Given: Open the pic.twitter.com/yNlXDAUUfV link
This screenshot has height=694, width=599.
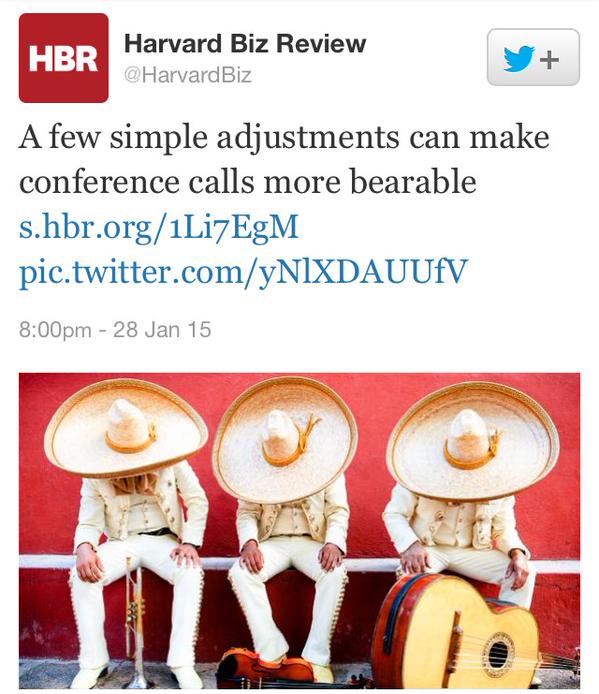Looking at the screenshot, I should pyautogui.click(x=243, y=272).
